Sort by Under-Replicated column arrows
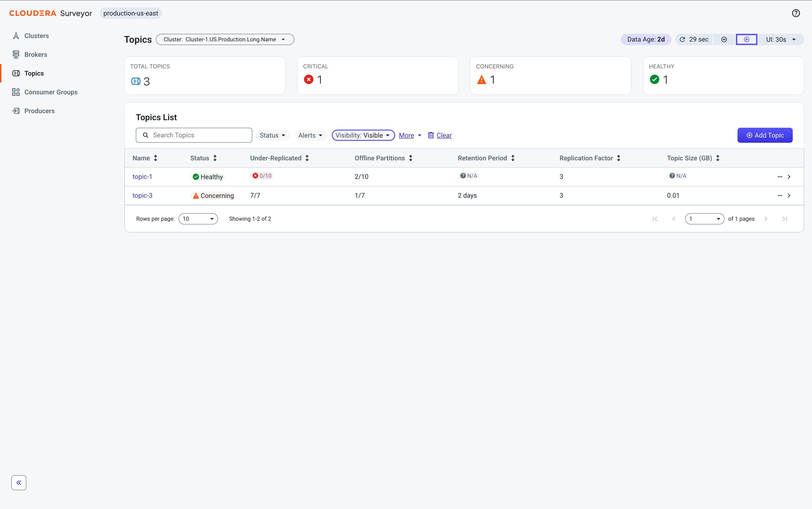This screenshot has width=812, height=509. click(307, 158)
